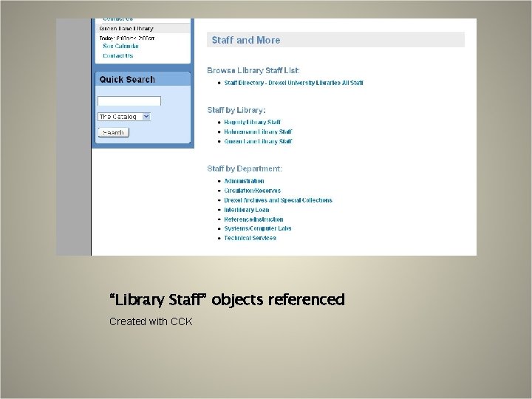Image resolution: width=532 pixels, height=399 pixels.
Task: Click the Quick Search panel title
Action: [127, 80]
